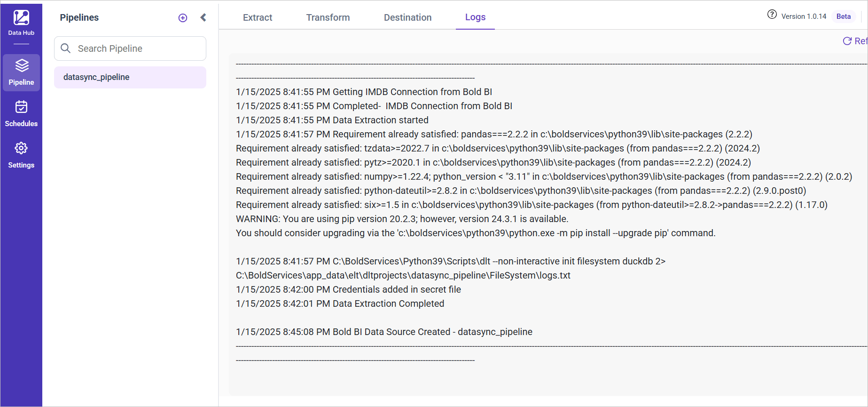This screenshot has width=868, height=407.
Task: Click log line 'Getting IMDB Connection from Bold BI'
Action: point(364,92)
